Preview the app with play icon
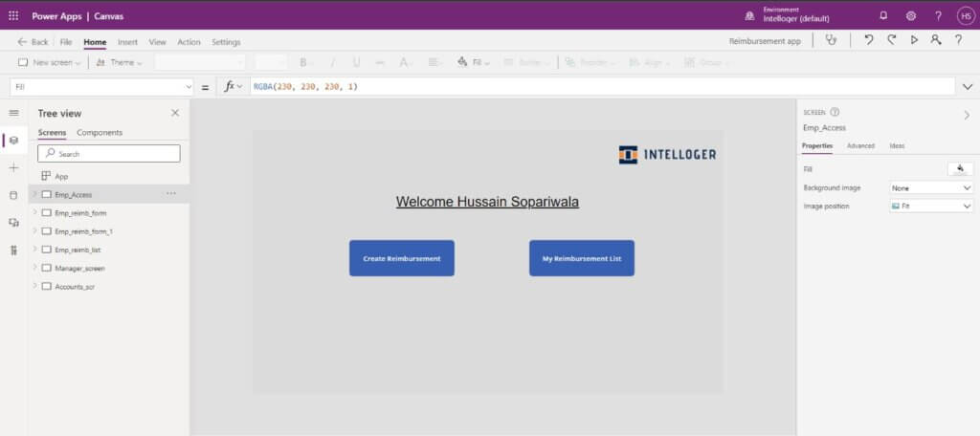This screenshot has height=436, width=980. (x=914, y=41)
